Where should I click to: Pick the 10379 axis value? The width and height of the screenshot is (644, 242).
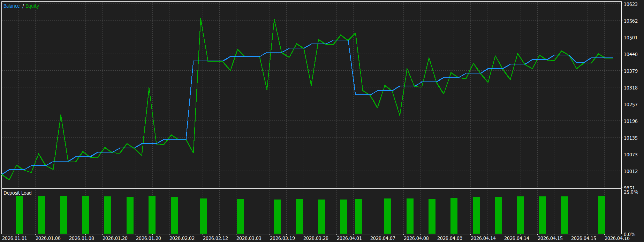tap(631, 71)
